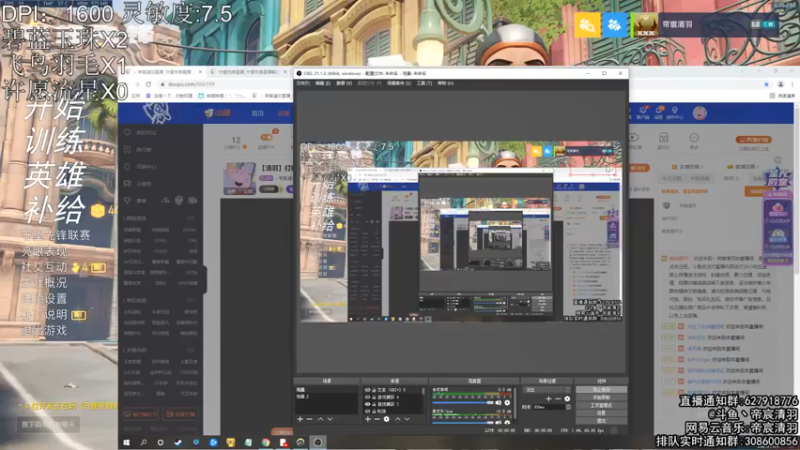This screenshot has width=800, height=450.
Task: Toggle the eye icon of the fourth source row
Action: pyautogui.click(x=367, y=411)
